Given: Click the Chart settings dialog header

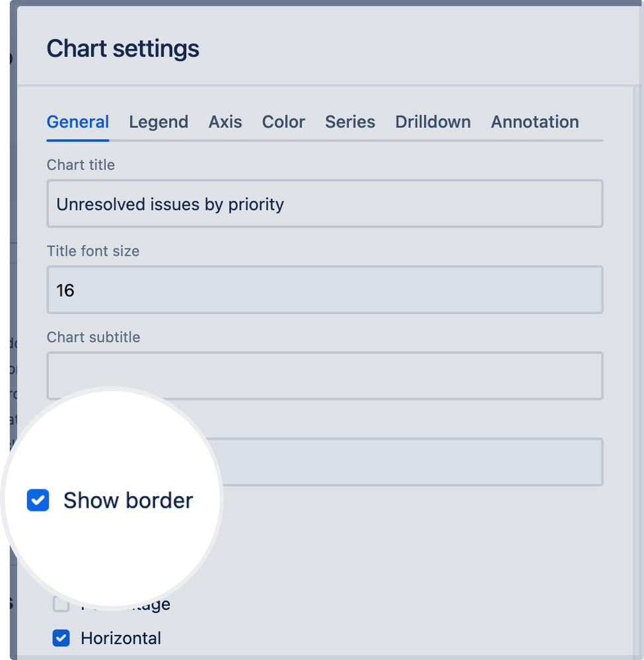Looking at the screenshot, I should [x=123, y=48].
